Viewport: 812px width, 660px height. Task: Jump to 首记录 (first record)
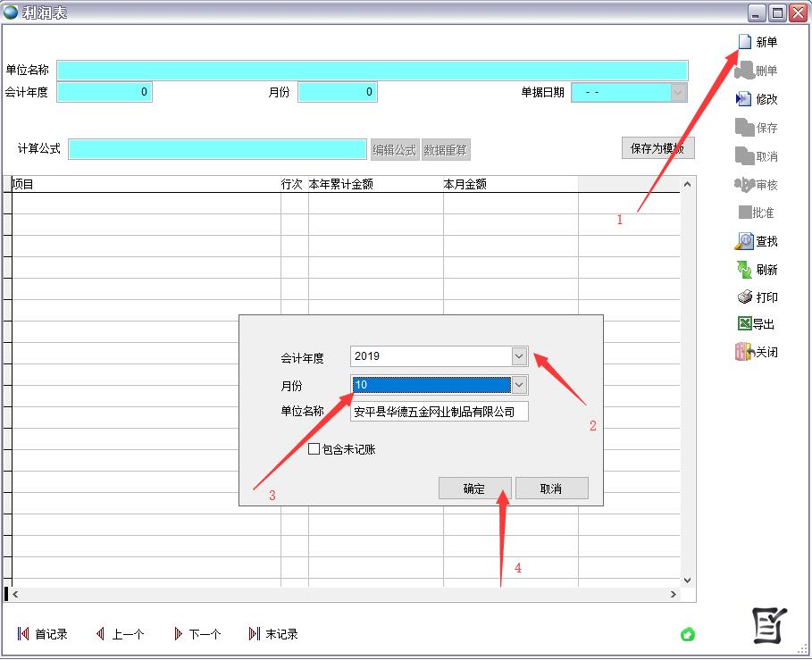click(x=23, y=634)
